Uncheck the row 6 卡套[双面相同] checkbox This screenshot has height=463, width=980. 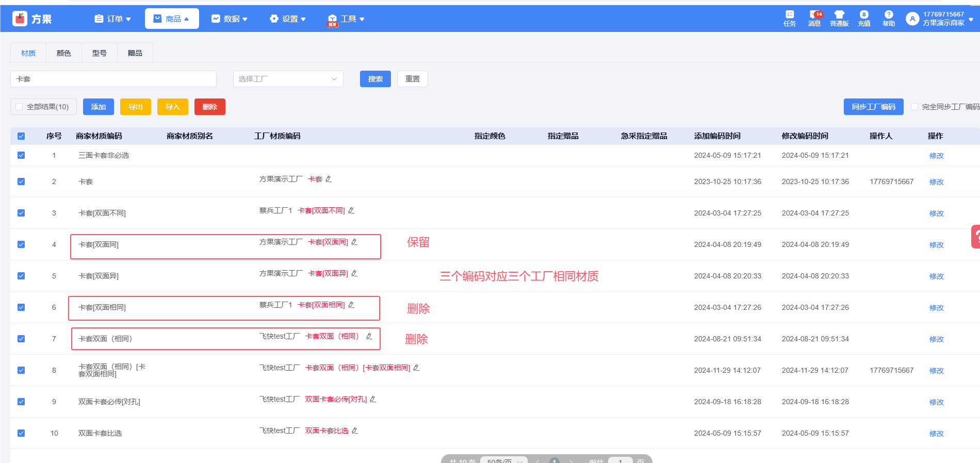click(21, 307)
